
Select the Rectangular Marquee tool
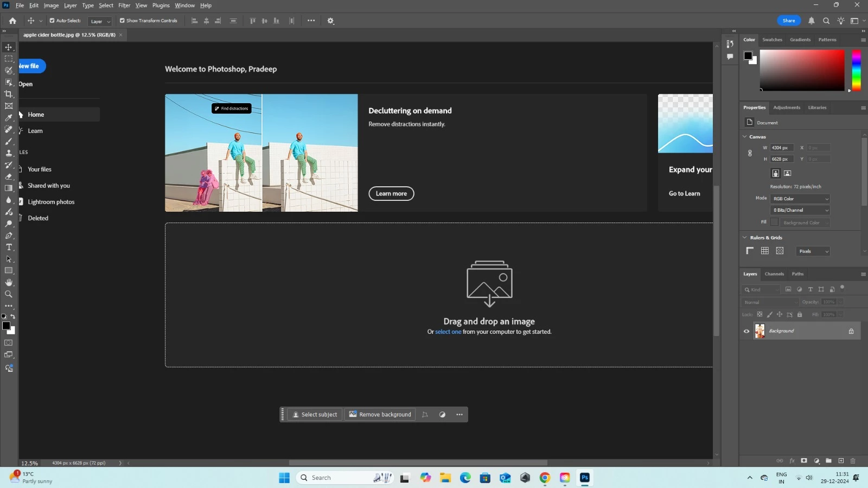coord(9,59)
